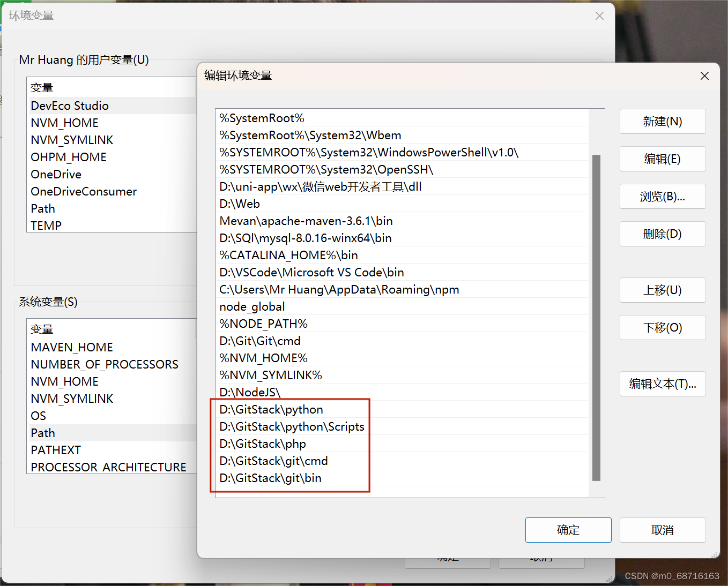This screenshot has height=586, width=728.
Task: Select the D:\GitStack\git\bin entry
Action: tap(402, 478)
